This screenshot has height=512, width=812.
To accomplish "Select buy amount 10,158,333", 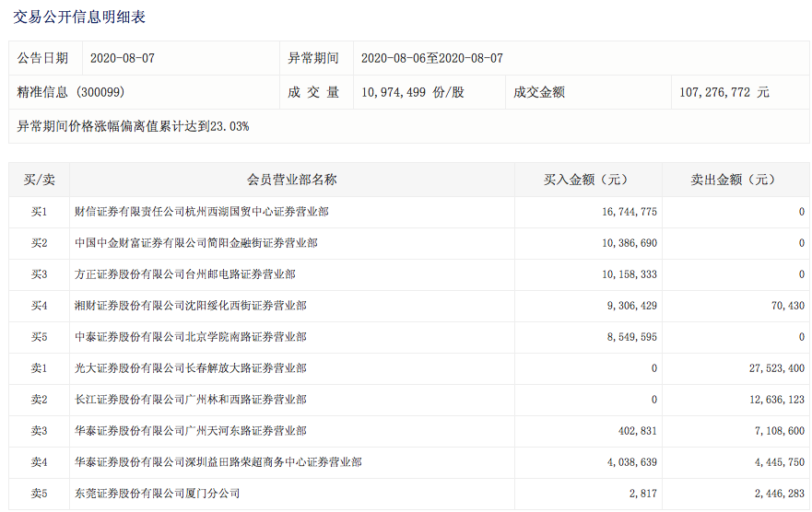I will click(x=630, y=274).
